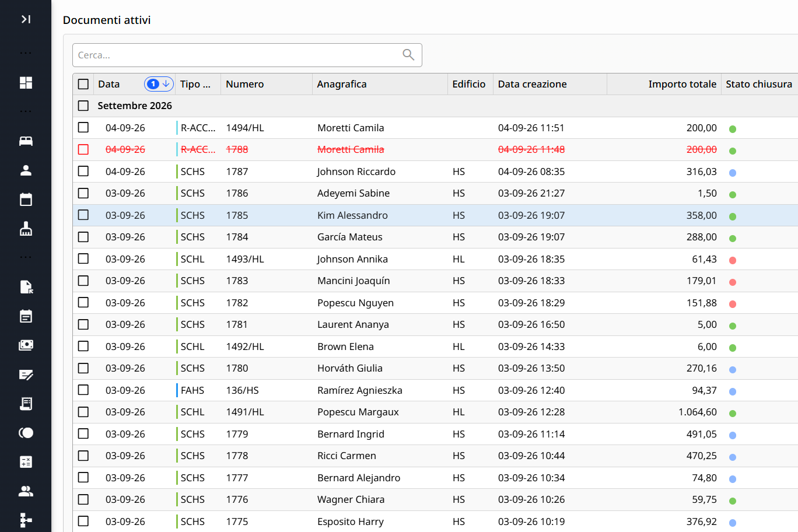Sort by the Importo totale column header

682,84
